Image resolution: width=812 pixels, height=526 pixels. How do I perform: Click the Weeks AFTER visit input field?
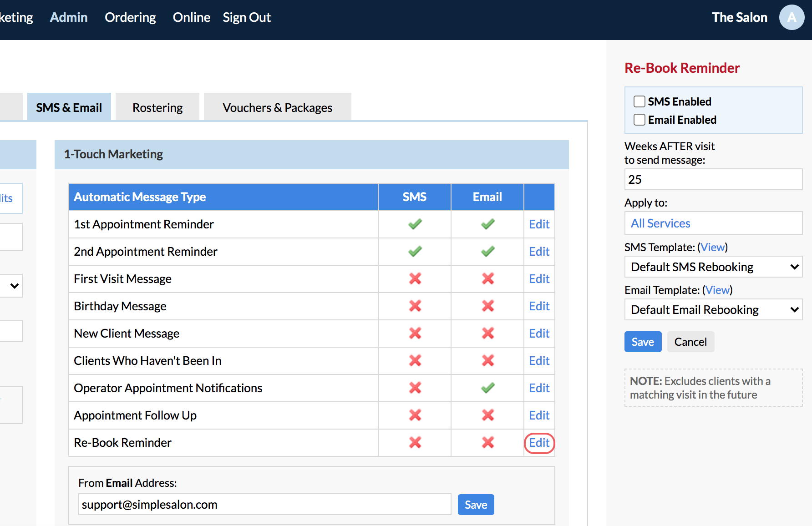713,180
